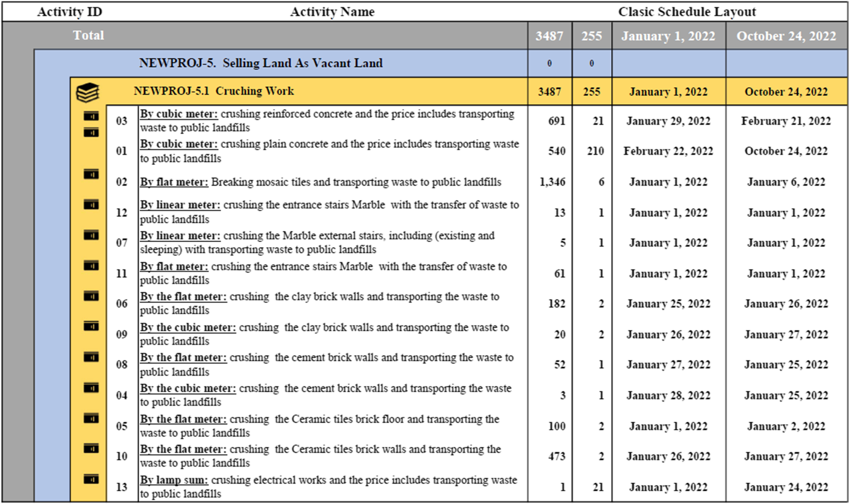Click the Ceramic tiles brick walls activity name
The image size is (849, 504).
321,456
